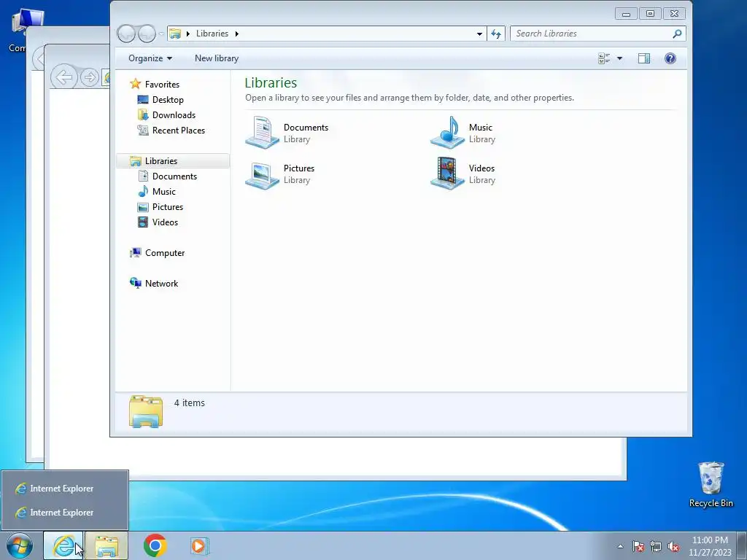The width and height of the screenshot is (747, 560).
Task: Click the Explorer Back button
Action: coord(127,34)
